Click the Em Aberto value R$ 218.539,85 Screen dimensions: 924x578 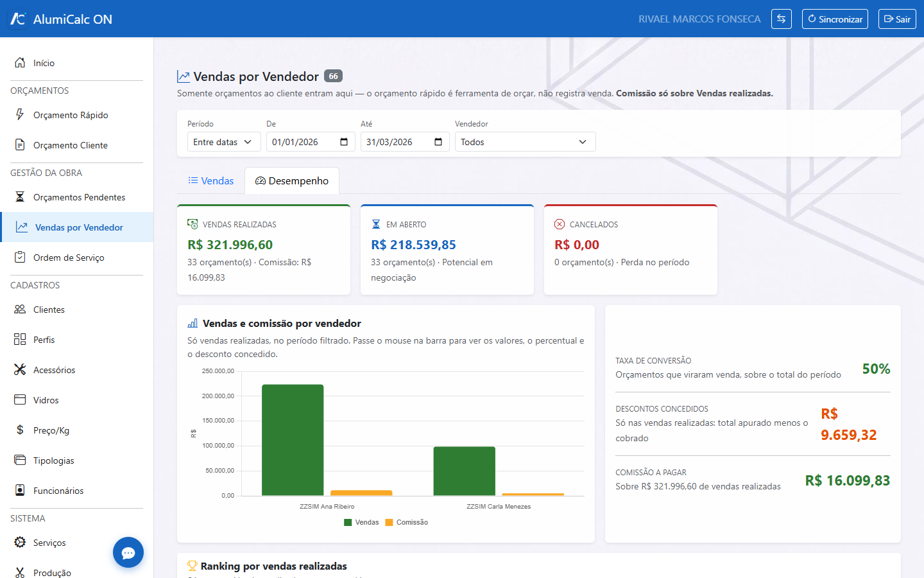[414, 245]
